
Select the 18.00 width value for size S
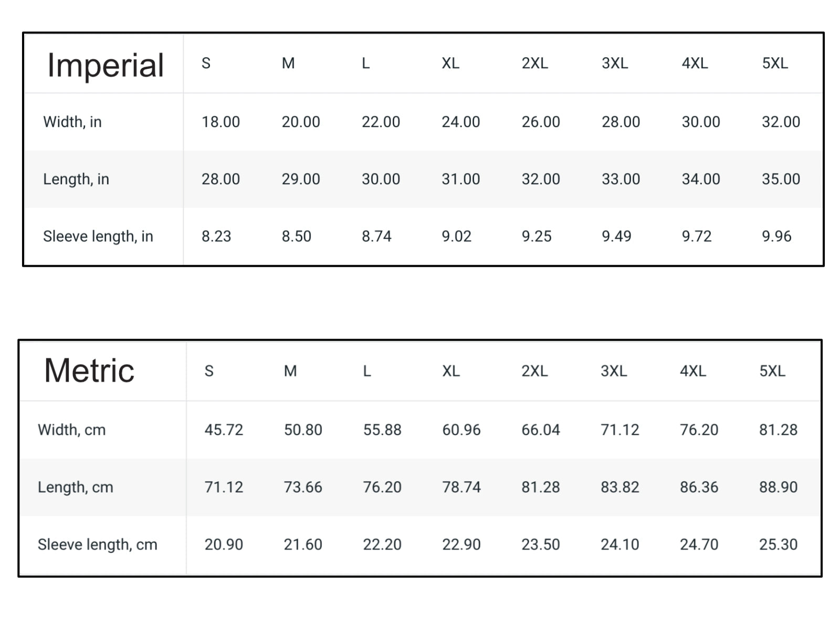[x=220, y=122]
